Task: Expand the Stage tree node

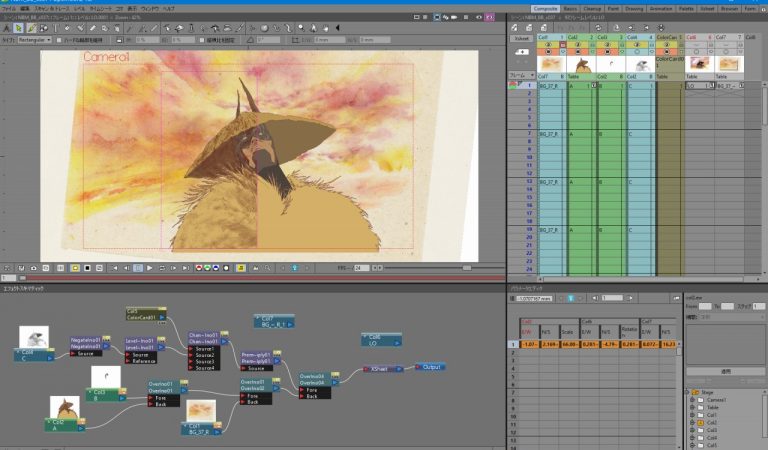Action: click(x=687, y=392)
